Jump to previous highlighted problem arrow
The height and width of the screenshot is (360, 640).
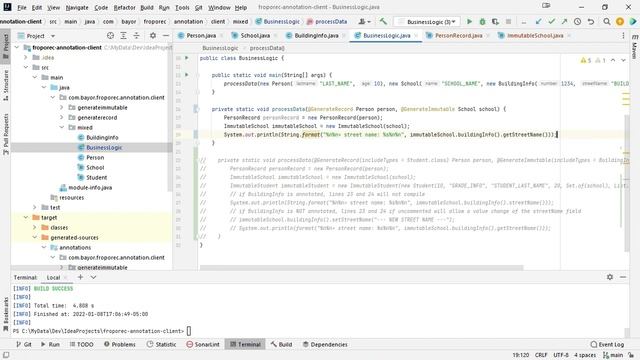click(613, 60)
